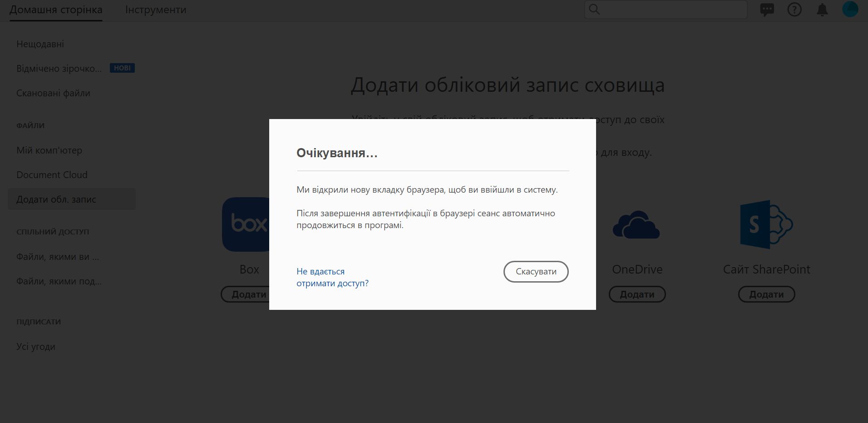Image resolution: width=868 pixels, height=423 pixels.
Task: Click the Не вдається отримати доступ? link
Action: (332, 277)
